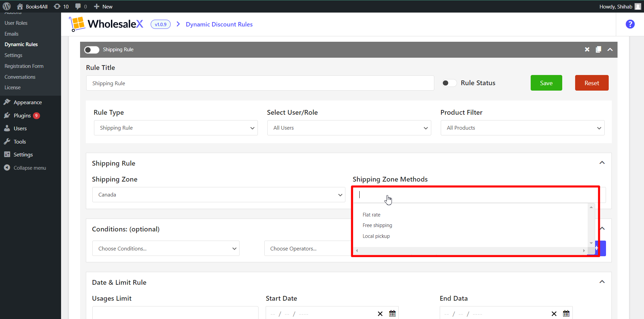Click the methods list scroll-down arrow
Viewport: 644px width, 319px height.
tap(591, 243)
